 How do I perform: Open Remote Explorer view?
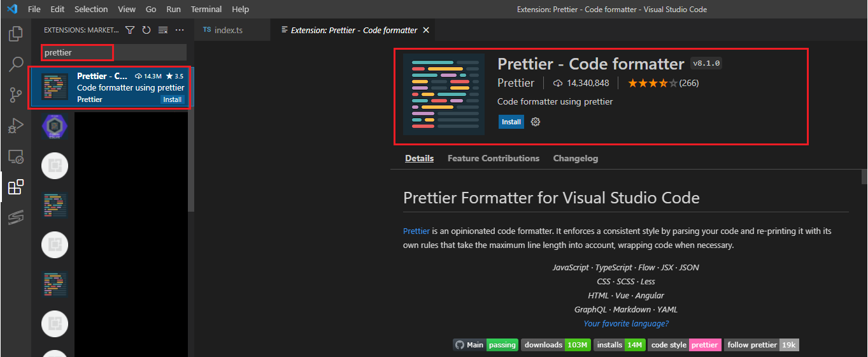16,156
